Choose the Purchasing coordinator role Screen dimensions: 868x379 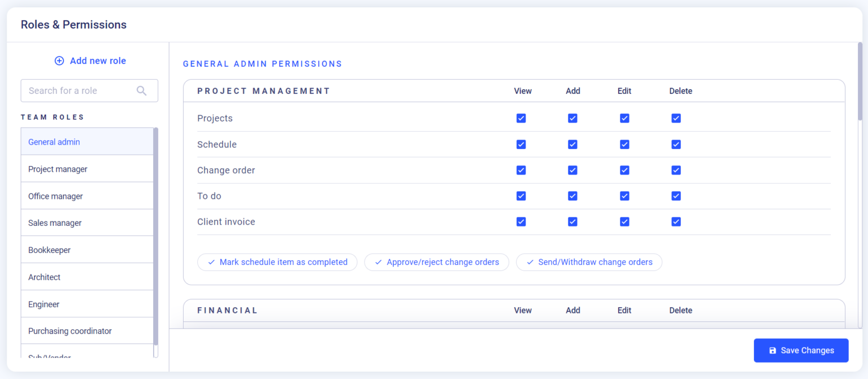pos(70,331)
